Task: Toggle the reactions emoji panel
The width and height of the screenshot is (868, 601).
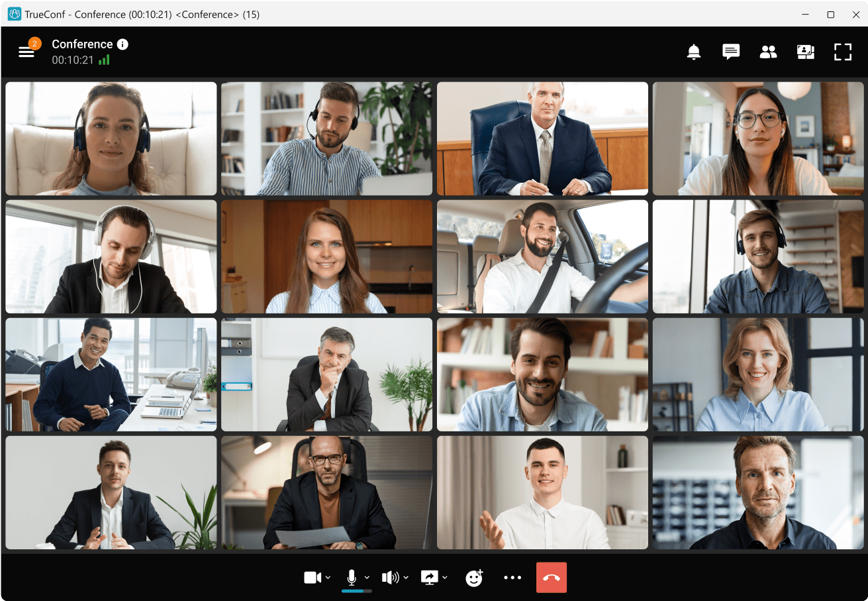Action: pos(474,577)
